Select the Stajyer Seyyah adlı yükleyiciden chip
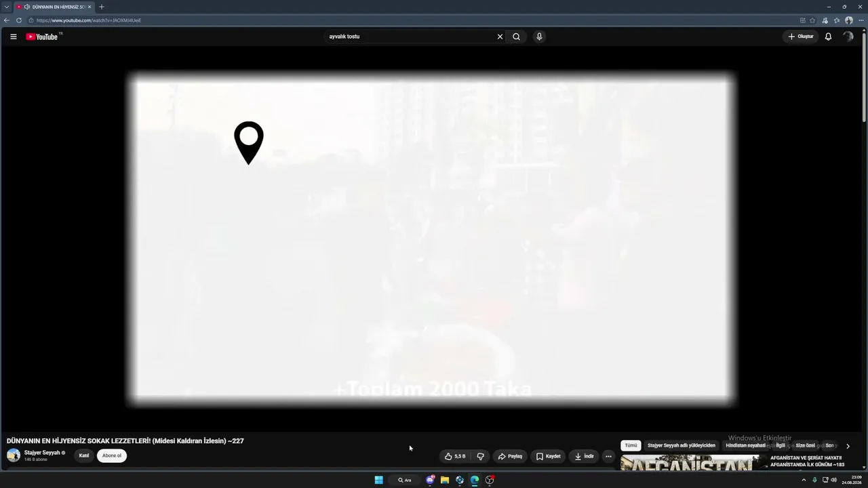The width and height of the screenshot is (868, 488). [681, 445]
